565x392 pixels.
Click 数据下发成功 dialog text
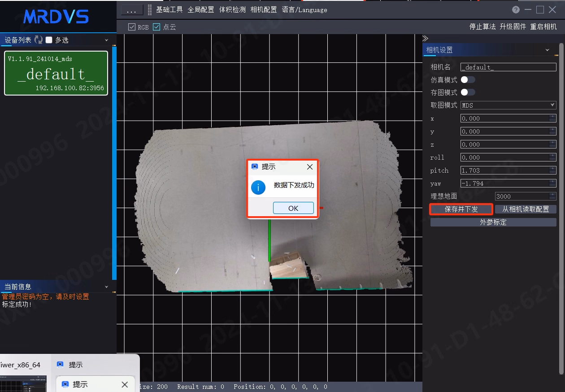click(294, 185)
